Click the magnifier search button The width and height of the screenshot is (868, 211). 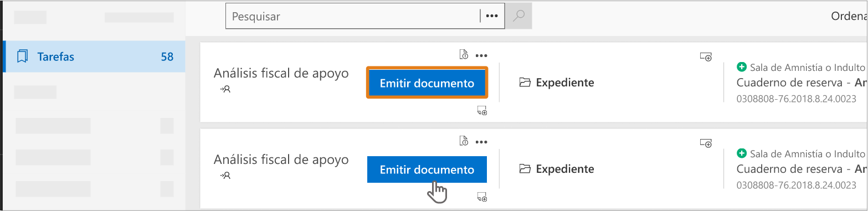518,16
